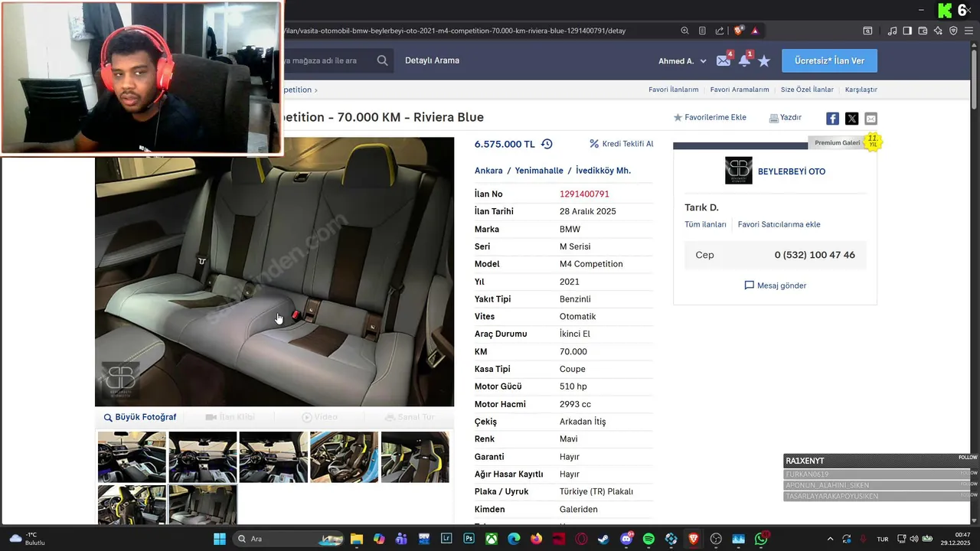Click the Ankara location breadcrumb
Image resolution: width=980 pixels, height=551 pixels.
pyautogui.click(x=488, y=171)
